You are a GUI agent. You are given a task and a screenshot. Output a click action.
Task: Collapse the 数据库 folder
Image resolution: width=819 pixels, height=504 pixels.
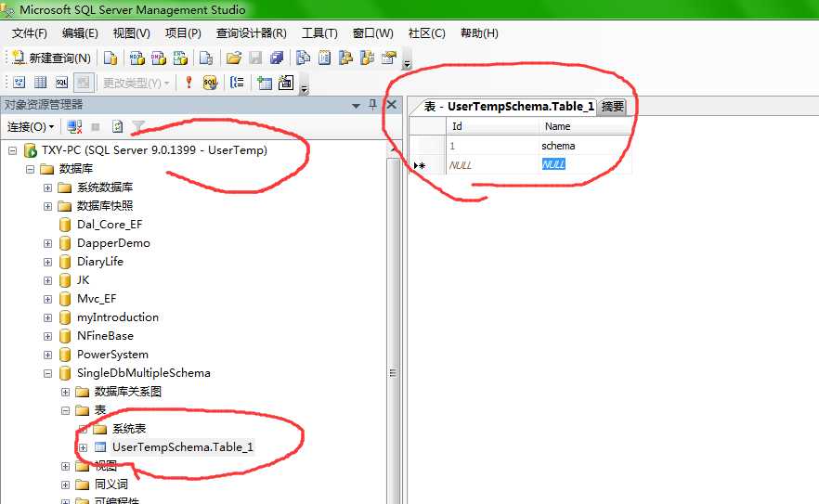pyautogui.click(x=31, y=169)
